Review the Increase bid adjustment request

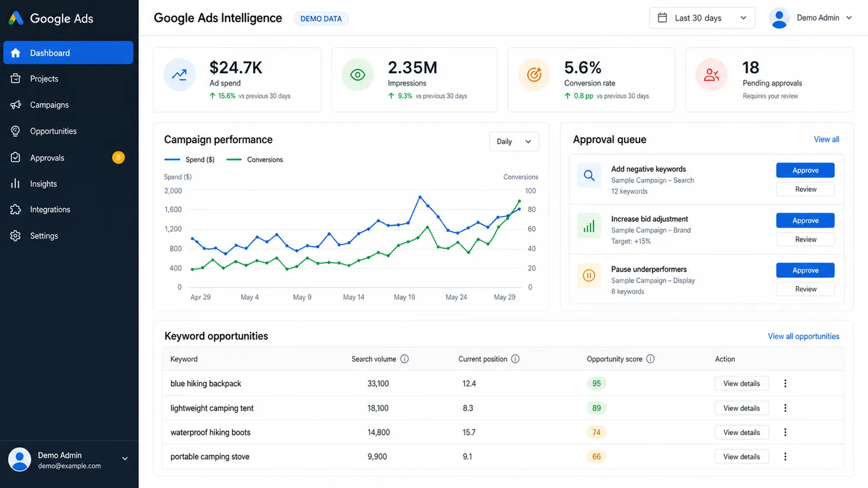805,239
